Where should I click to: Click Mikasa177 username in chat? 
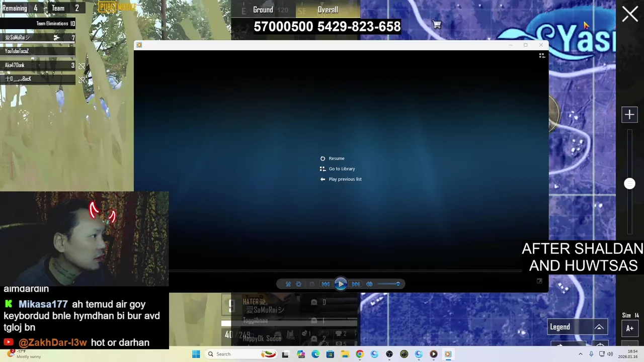tap(43, 304)
